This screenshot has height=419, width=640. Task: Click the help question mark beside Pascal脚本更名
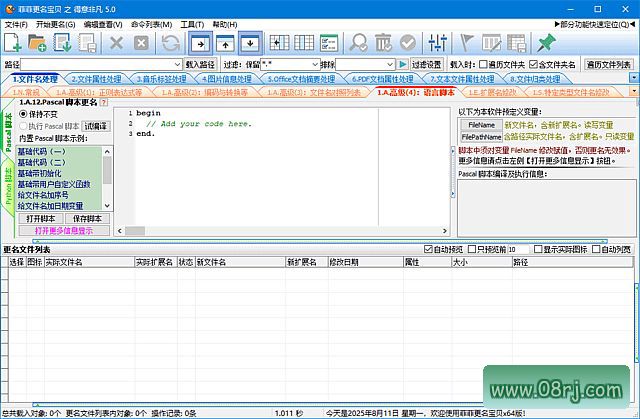click(104, 102)
